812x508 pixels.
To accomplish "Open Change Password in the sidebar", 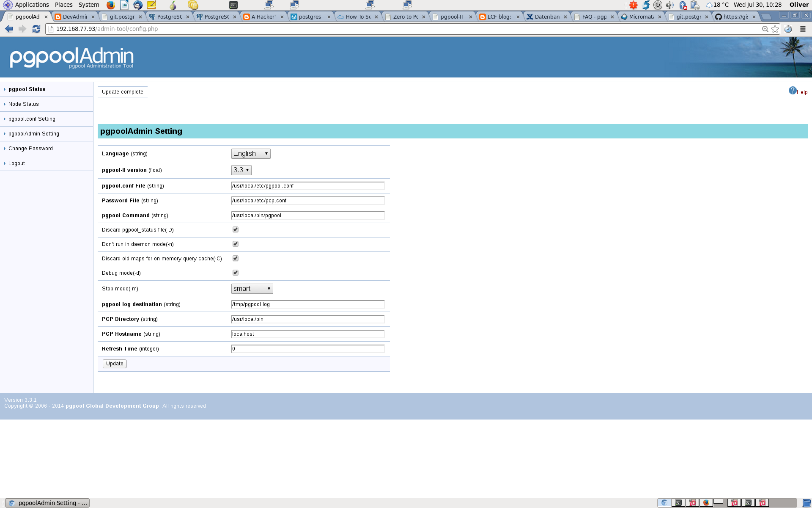I will click(x=30, y=149).
